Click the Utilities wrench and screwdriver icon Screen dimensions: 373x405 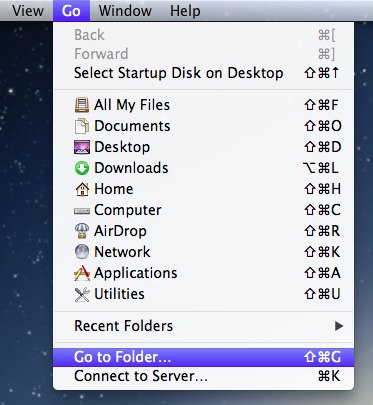[x=82, y=294]
